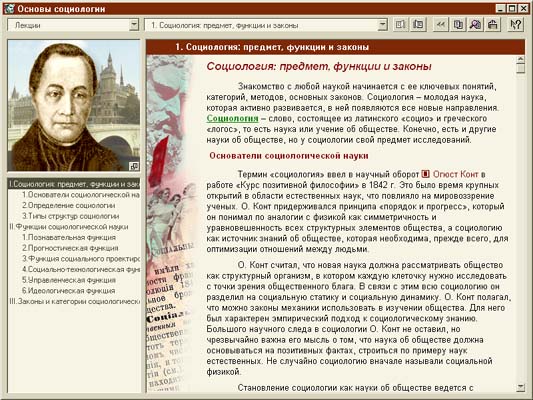Select II.Функции социологической науки section
The width and height of the screenshot is (533, 400).
click(x=69, y=227)
